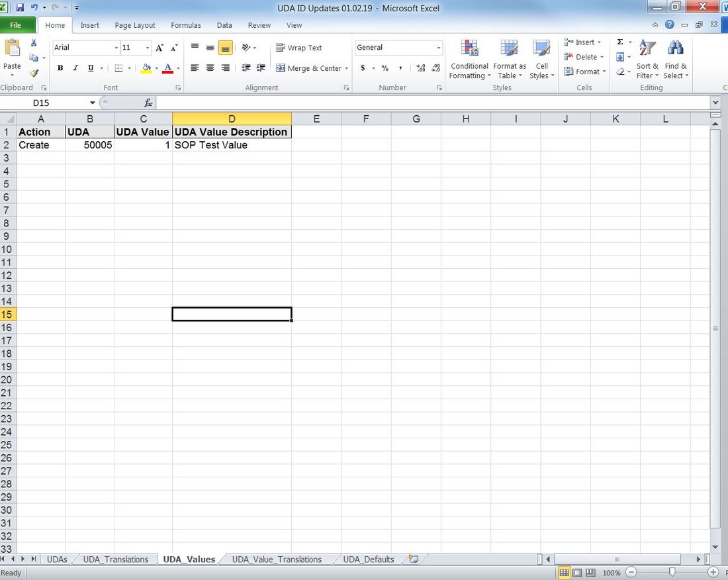Expand Merge & Center dropdown arrow

[x=346, y=68]
